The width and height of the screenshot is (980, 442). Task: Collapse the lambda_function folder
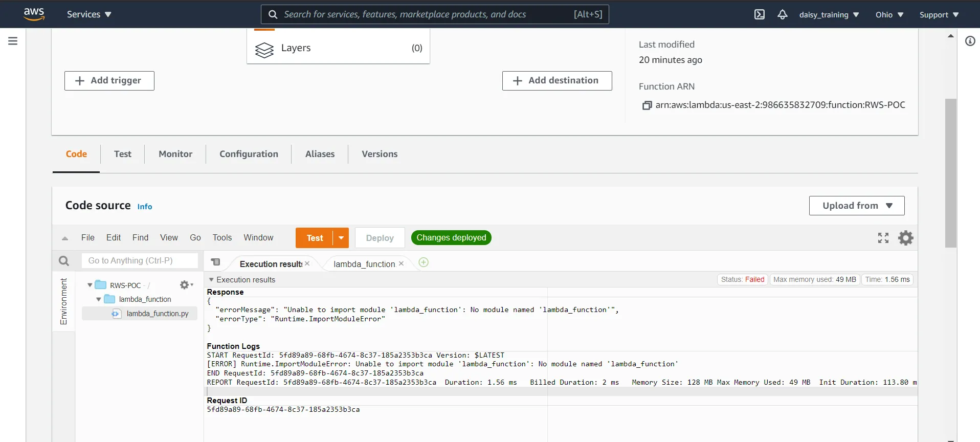pos(99,299)
